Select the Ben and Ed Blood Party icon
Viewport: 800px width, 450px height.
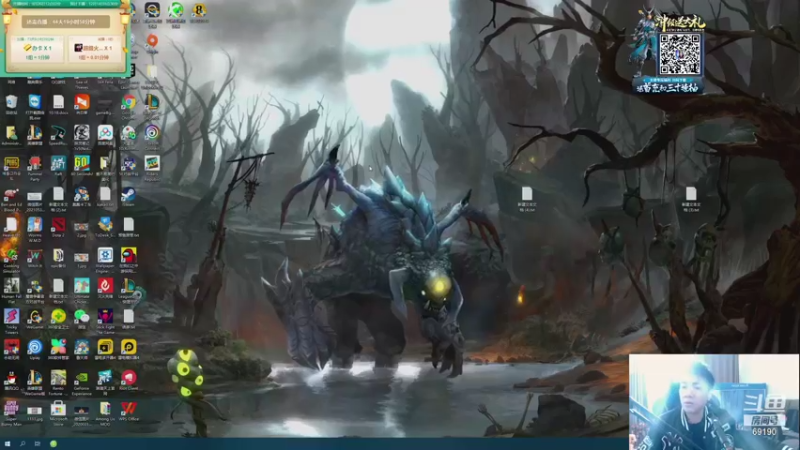11,195
